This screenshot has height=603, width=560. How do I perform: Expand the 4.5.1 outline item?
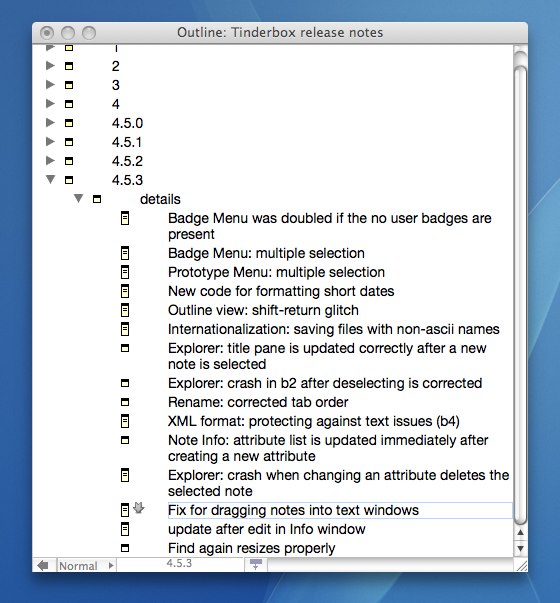click(50, 142)
